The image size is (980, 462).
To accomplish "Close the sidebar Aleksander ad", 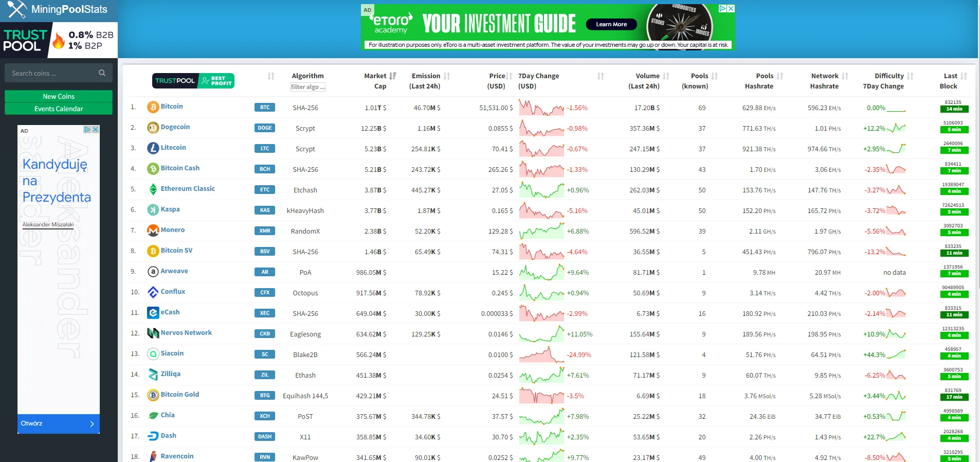I will 95,130.
